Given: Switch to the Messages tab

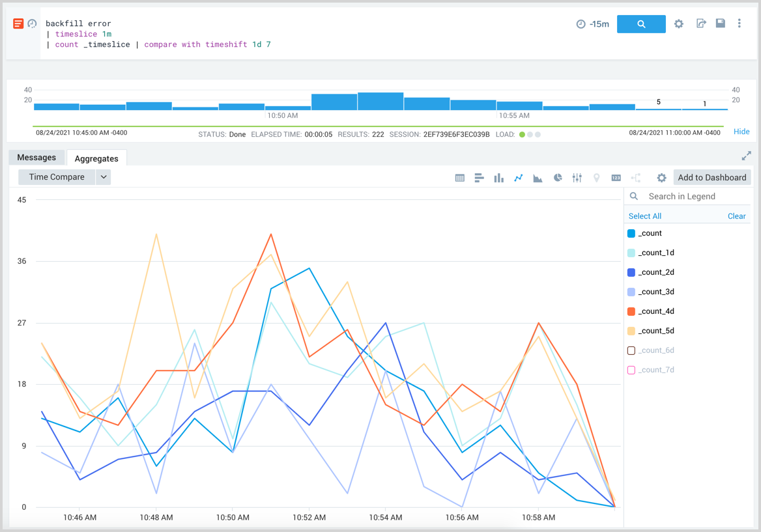Looking at the screenshot, I should click(36, 157).
